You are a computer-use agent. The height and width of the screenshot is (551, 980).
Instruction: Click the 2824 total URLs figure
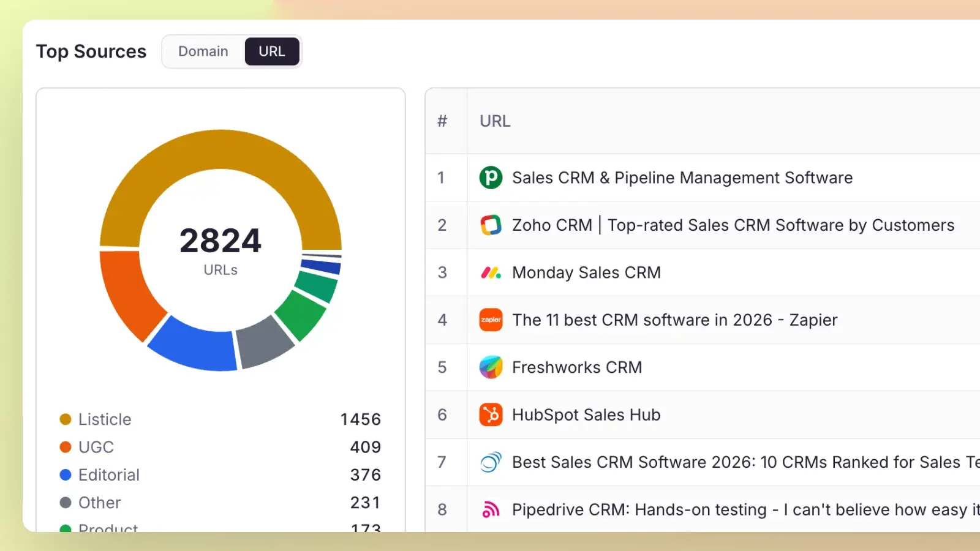coord(221,240)
